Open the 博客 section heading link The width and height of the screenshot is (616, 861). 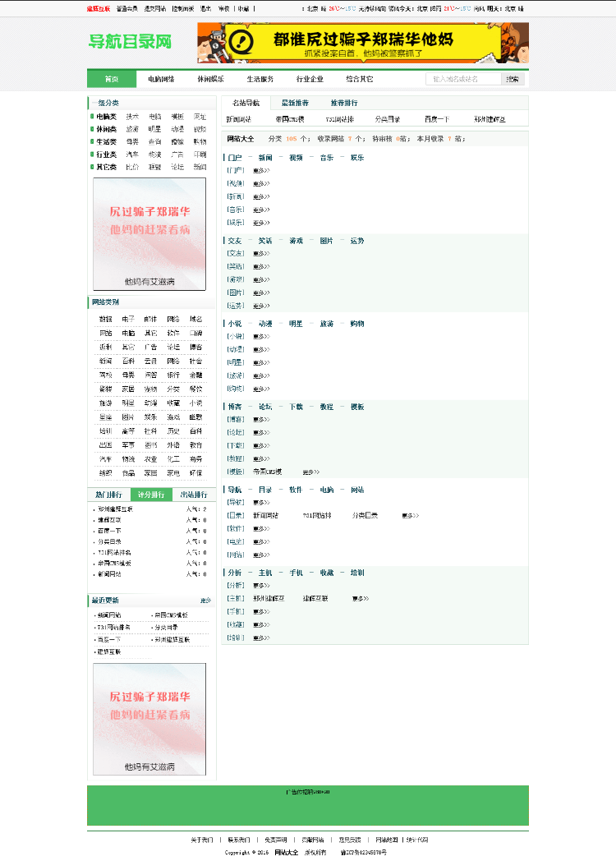[234, 407]
